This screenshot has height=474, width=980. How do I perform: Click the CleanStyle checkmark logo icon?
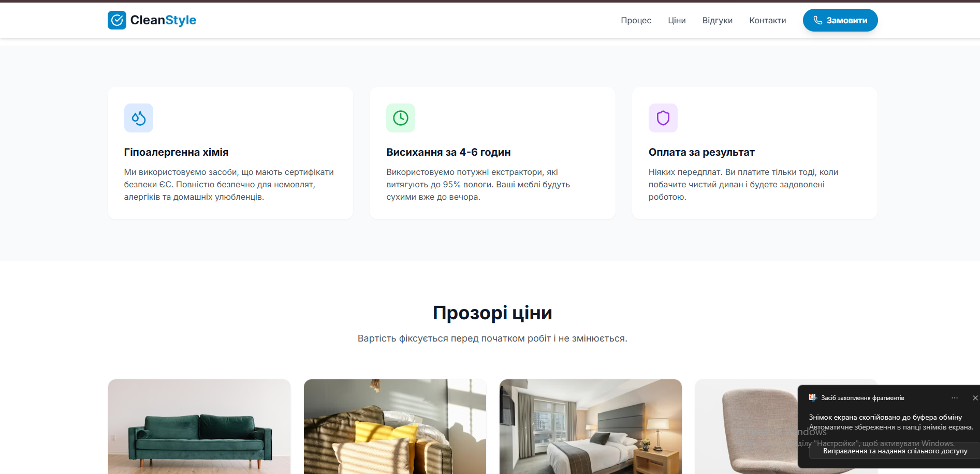(x=117, y=20)
